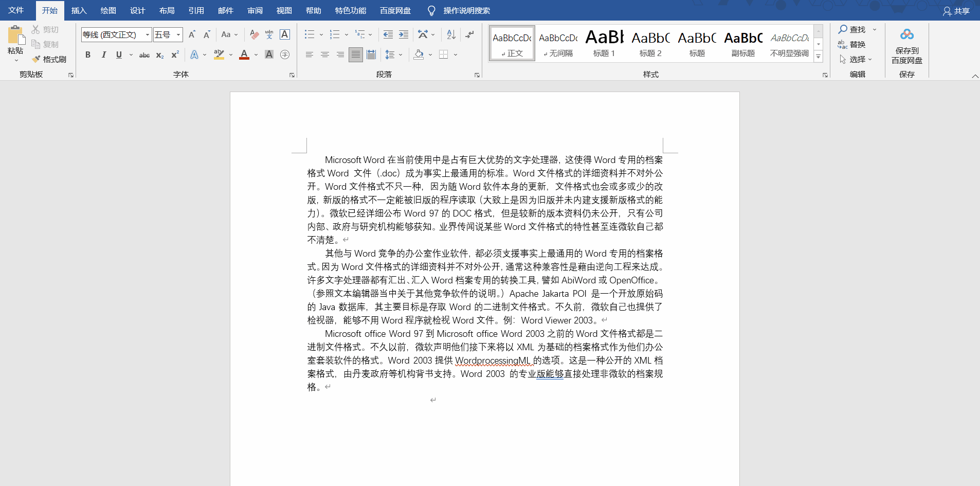
Task: Open the paragraph dialog launcher
Action: pos(477,75)
